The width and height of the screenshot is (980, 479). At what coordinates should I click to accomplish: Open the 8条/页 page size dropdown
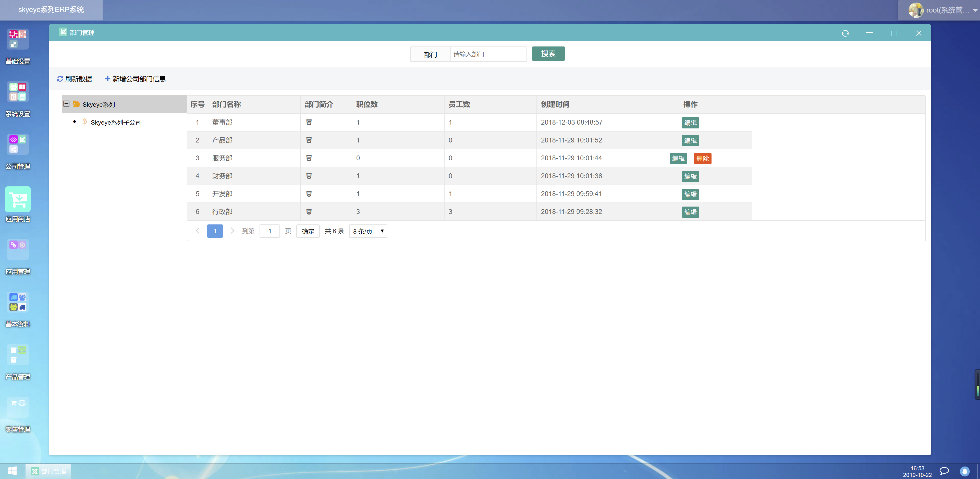[x=367, y=231]
